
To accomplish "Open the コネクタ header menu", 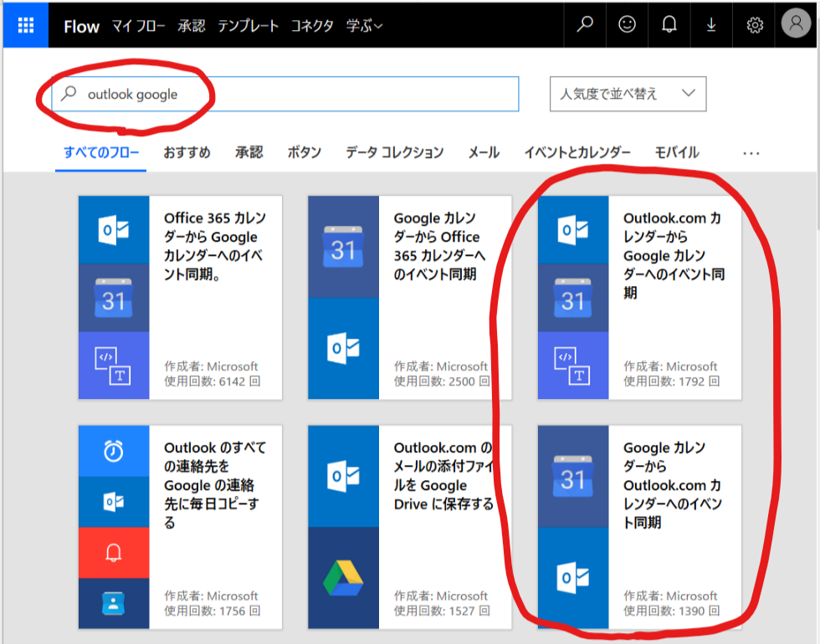I will point(311,26).
